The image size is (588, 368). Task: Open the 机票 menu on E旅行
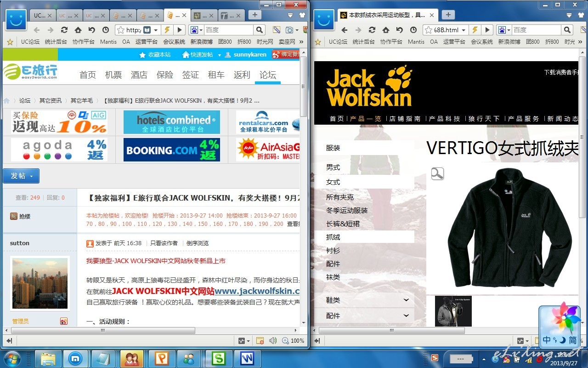coord(113,75)
